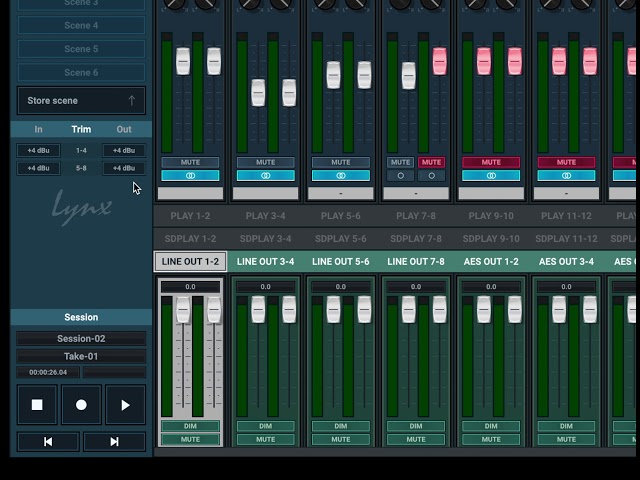Select the LINE OUT 3-4 output tab

pos(265,262)
